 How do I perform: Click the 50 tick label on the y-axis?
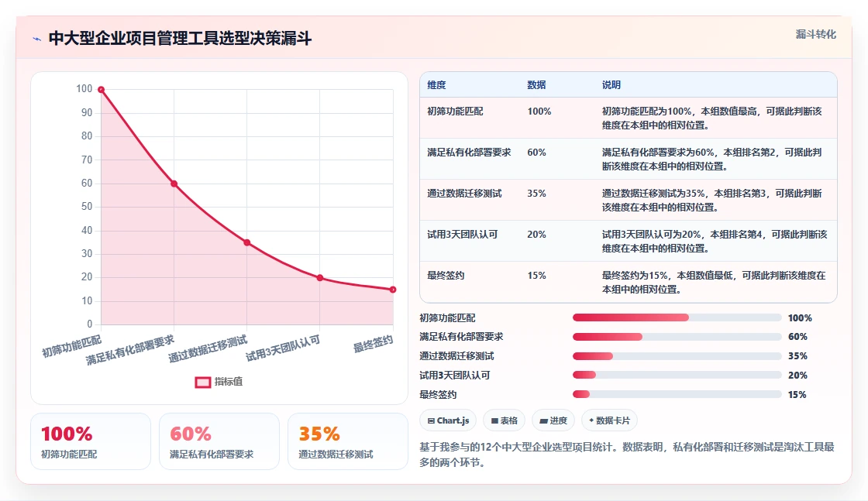[87, 206]
